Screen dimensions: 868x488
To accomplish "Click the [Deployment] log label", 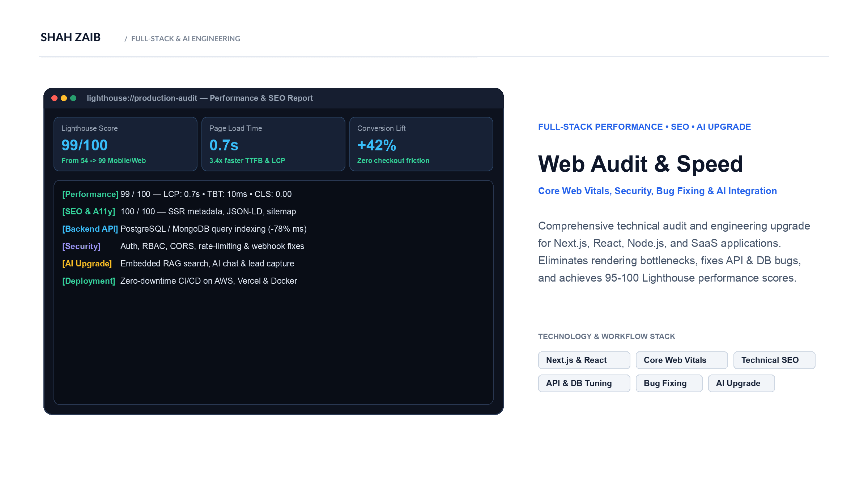I will (89, 281).
